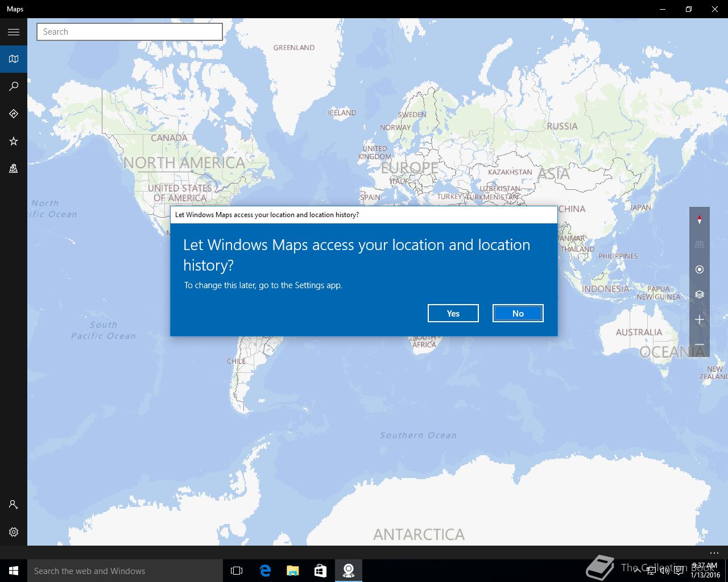Click the AUSTRALIA map label

(x=639, y=332)
